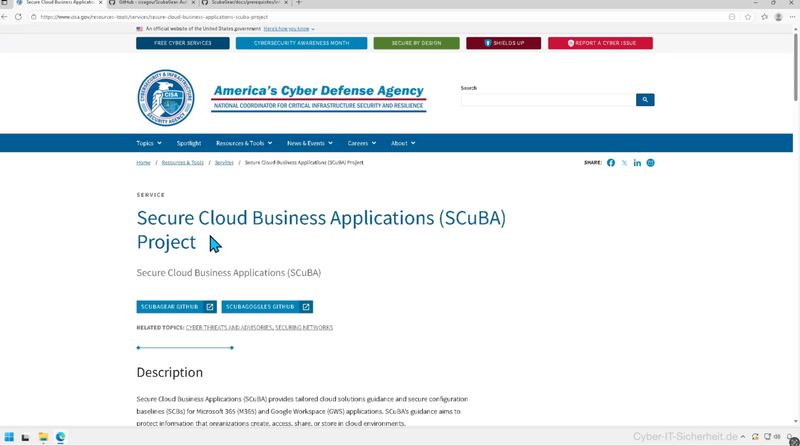Open the Windows Start menu
The image size is (800, 446).
9,437
